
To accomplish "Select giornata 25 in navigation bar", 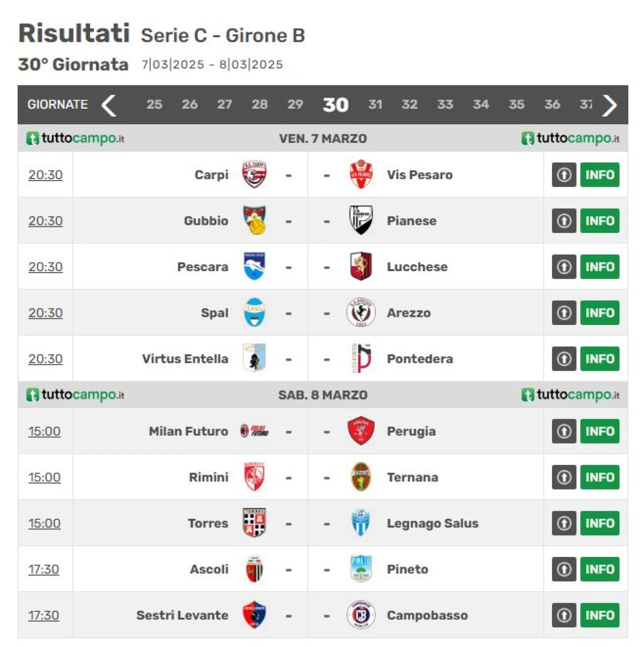I will (x=154, y=105).
